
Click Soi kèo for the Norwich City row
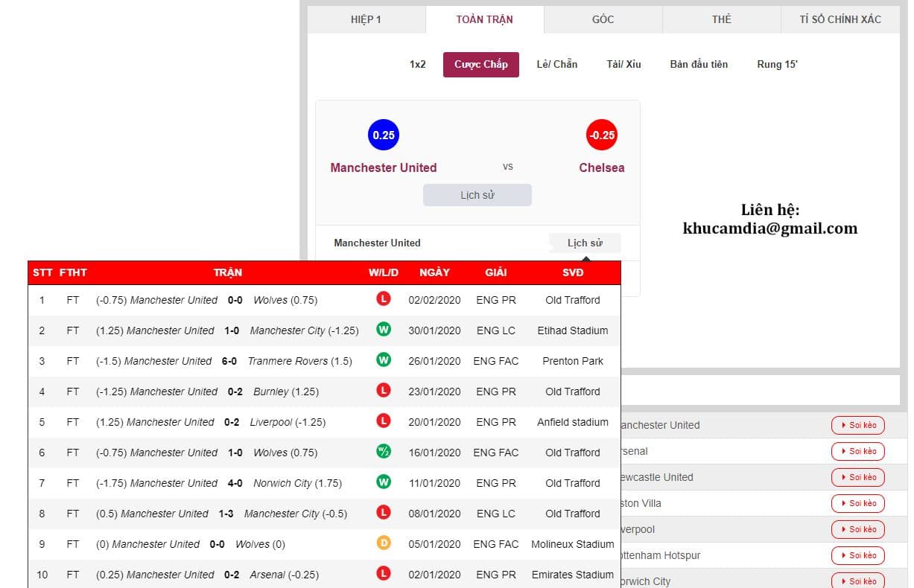click(x=858, y=581)
